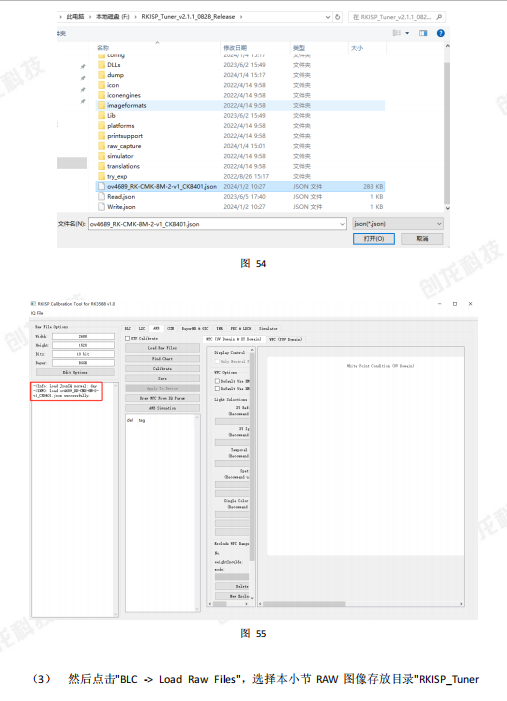Image resolution: width=507 pixels, height=701 pixels.
Task: Switch to the Simulator tab
Action: [x=268, y=329]
